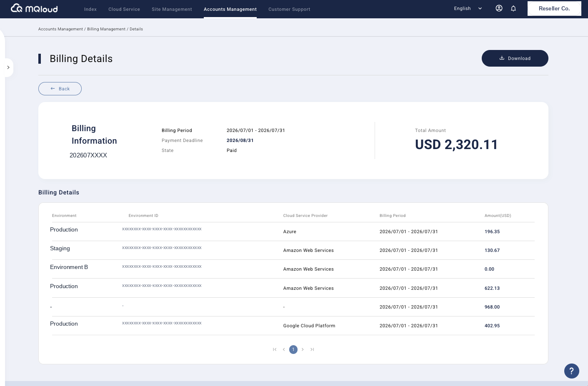Click the Environment ID column header

tap(143, 216)
